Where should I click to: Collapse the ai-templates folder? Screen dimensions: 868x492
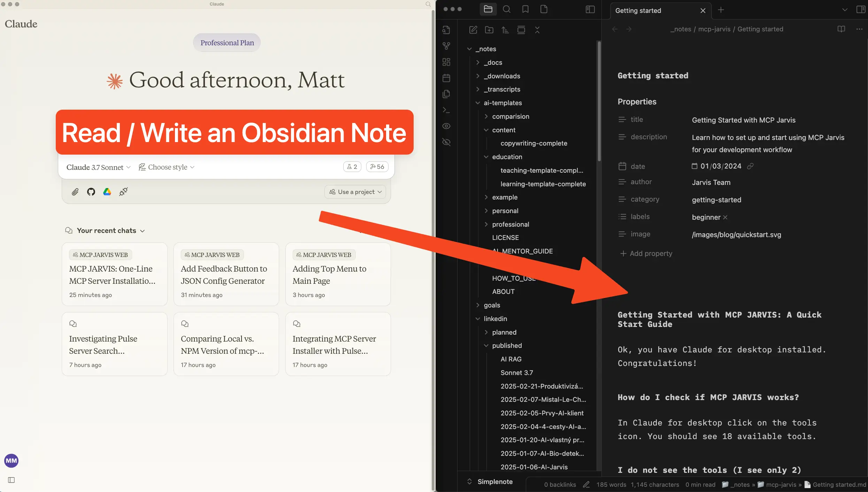pos(478,103)
